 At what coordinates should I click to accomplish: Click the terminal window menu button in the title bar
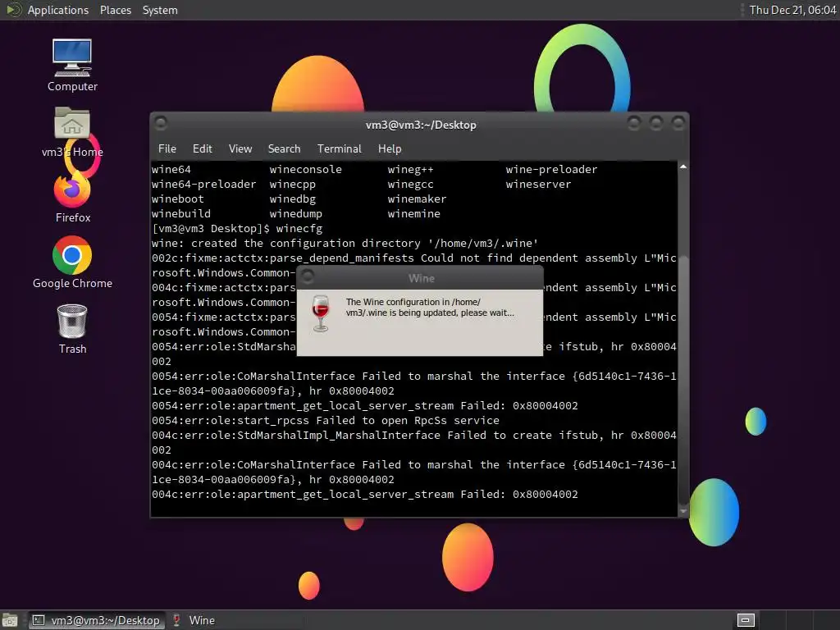161,124
